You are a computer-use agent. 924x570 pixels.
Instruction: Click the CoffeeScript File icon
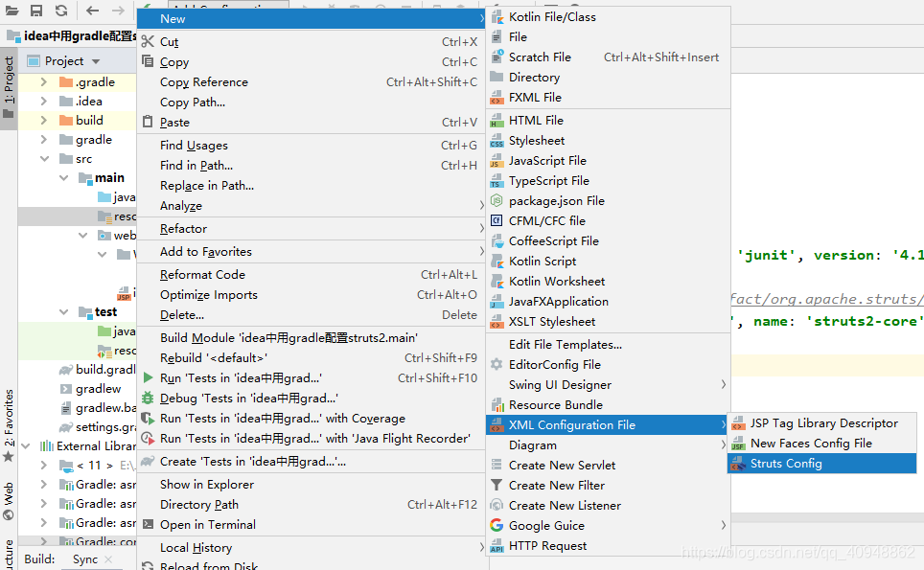(x=497, y=240)
